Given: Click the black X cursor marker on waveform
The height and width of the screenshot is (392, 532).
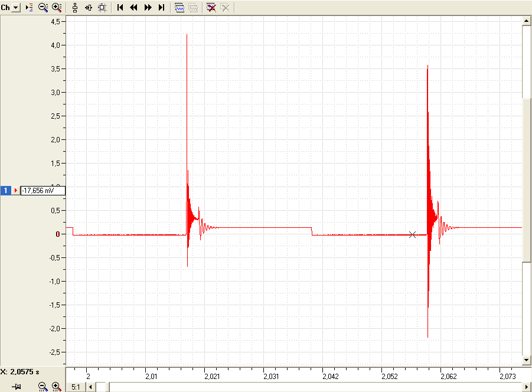Looking at the screenshot, I should [x=412, y=234].
